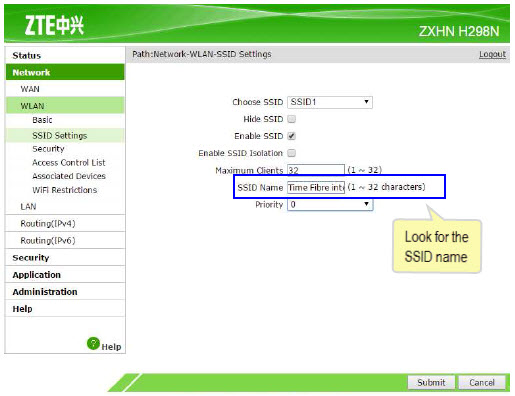Click the Help link beside question icon
Screen dimensions: 515x396
pyautogui.click(x=111, y=347)
